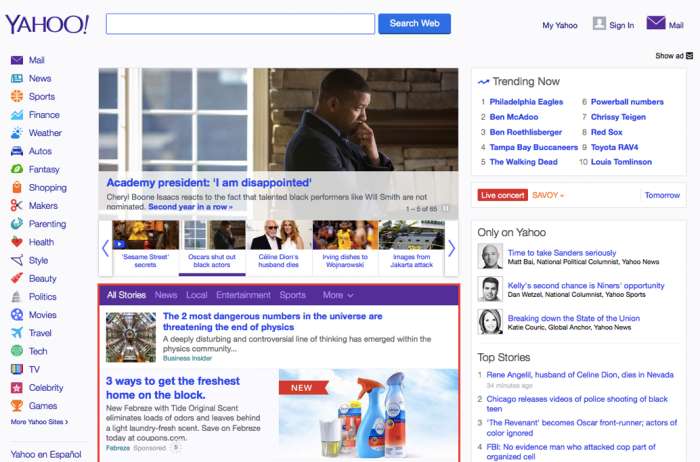Screen dimensions: 700x462
Task: Click Katie Couric's author photo
Action: tap(490, 321)
